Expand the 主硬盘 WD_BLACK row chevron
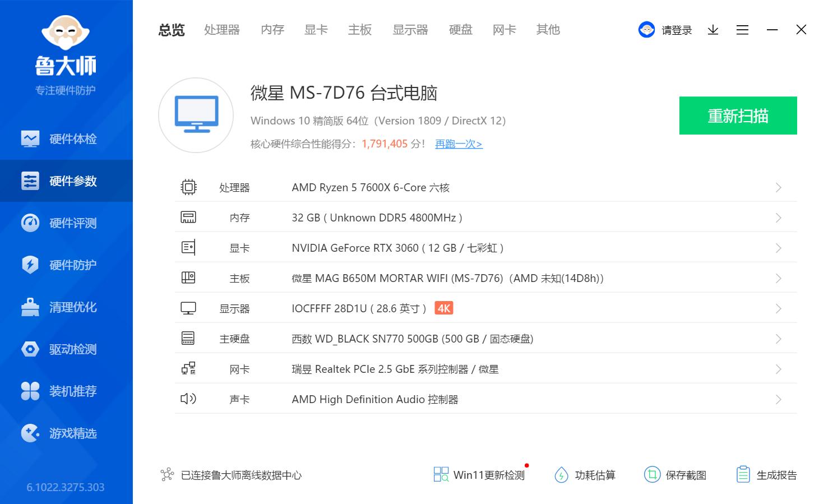The image size is (819, 504). tap(778, 338)
